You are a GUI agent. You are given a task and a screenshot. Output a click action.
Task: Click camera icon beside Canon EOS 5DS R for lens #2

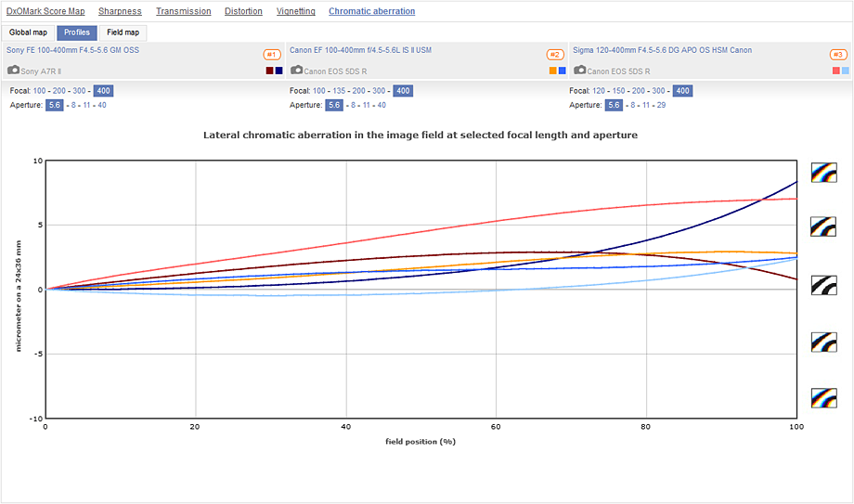click(x=297, y=71)
